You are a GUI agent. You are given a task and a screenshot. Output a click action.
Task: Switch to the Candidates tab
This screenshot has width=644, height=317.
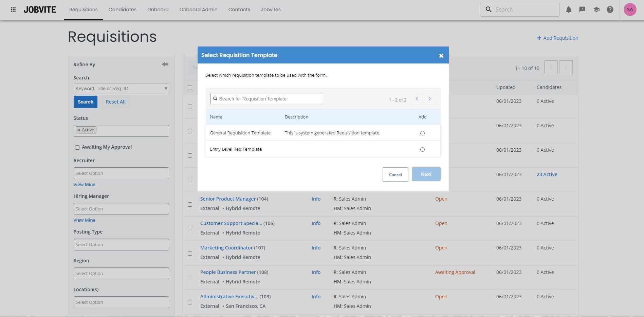point(122,10)
